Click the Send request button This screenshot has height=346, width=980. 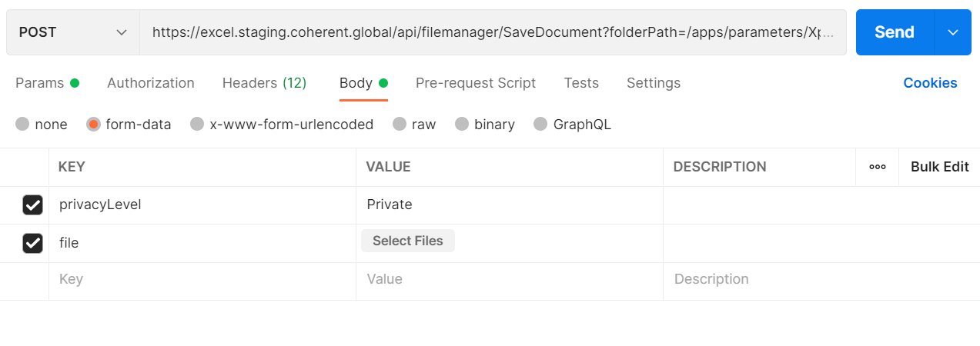point(895,32)
